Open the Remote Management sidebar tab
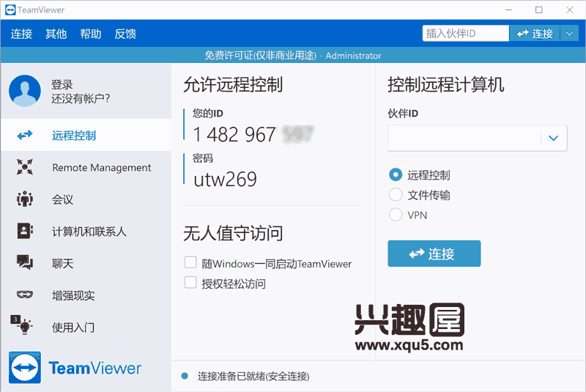This screenshot has height=392, width=586. click(86, 167)
